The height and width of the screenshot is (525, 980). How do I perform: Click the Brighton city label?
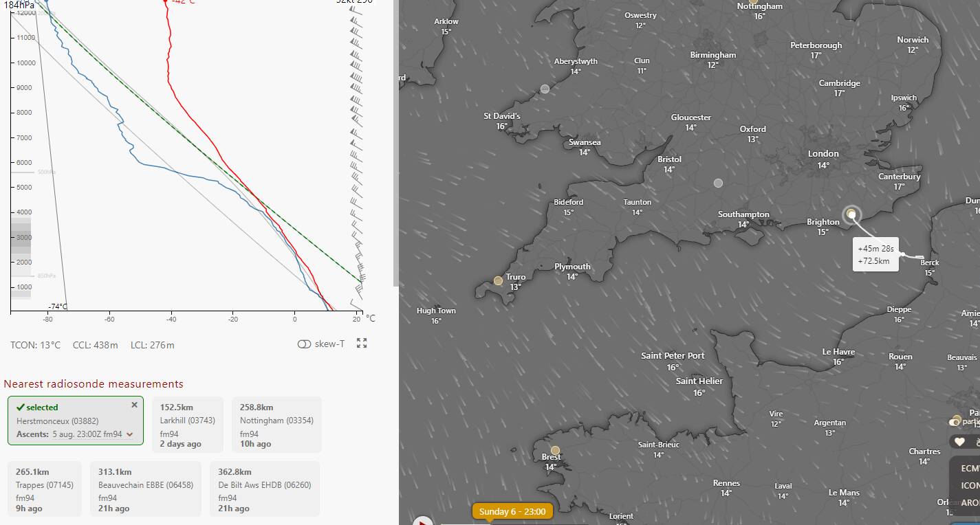[823, 221]
